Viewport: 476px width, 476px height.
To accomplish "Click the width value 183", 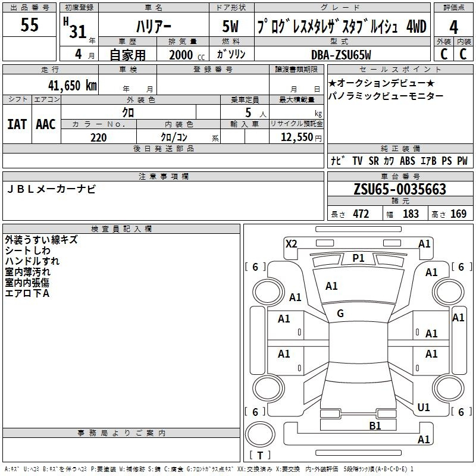I will (x=411, y=214).
